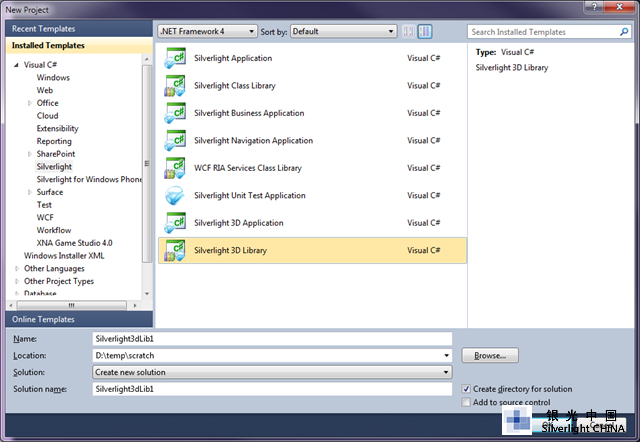Image resolution: width=640 pixels, height=442 pixels.
Task: Select Workflow category in tree
Action: (54, 230)
